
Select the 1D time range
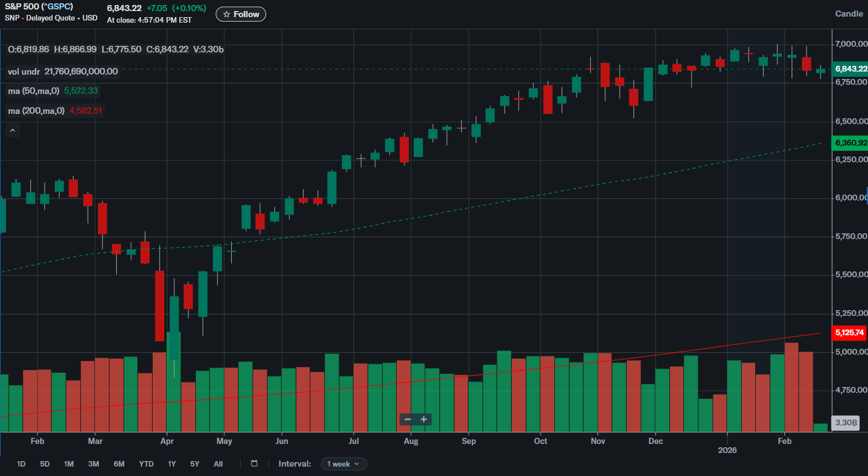tap(21, 464)
